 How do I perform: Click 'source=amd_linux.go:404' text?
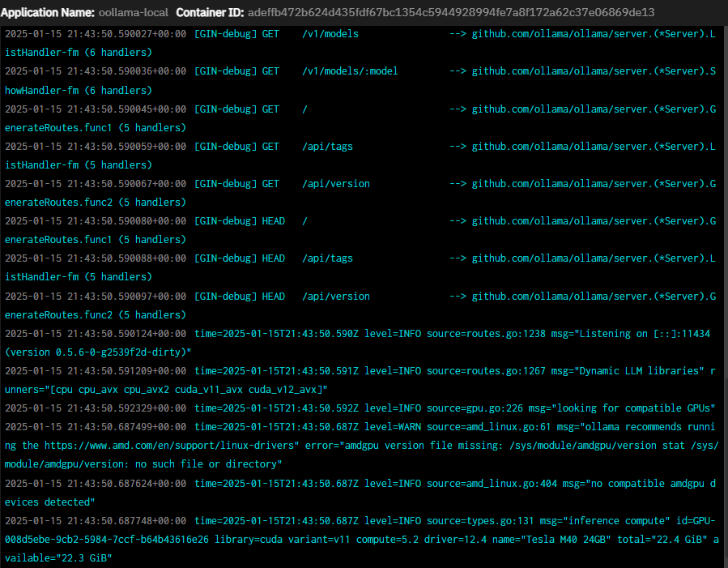492,484
